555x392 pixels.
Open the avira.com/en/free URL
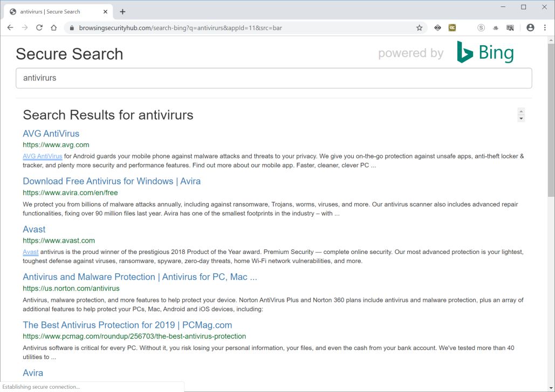pyautogui.click(x=70, y=193)
